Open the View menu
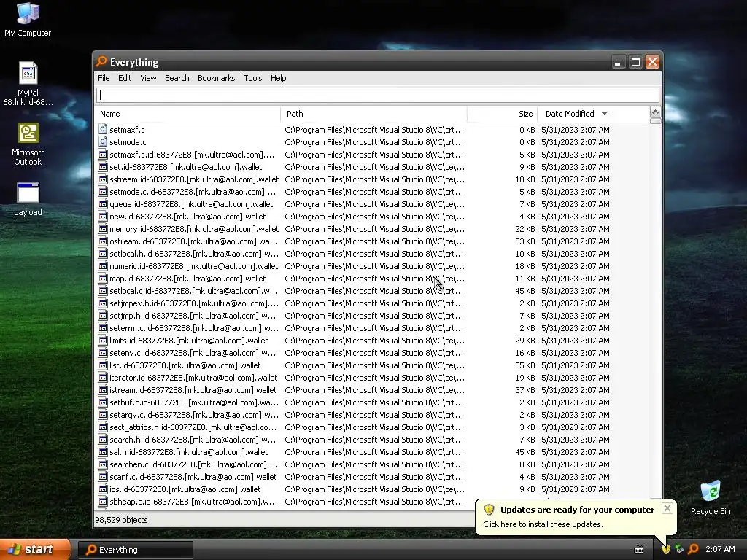 [148, 78]
